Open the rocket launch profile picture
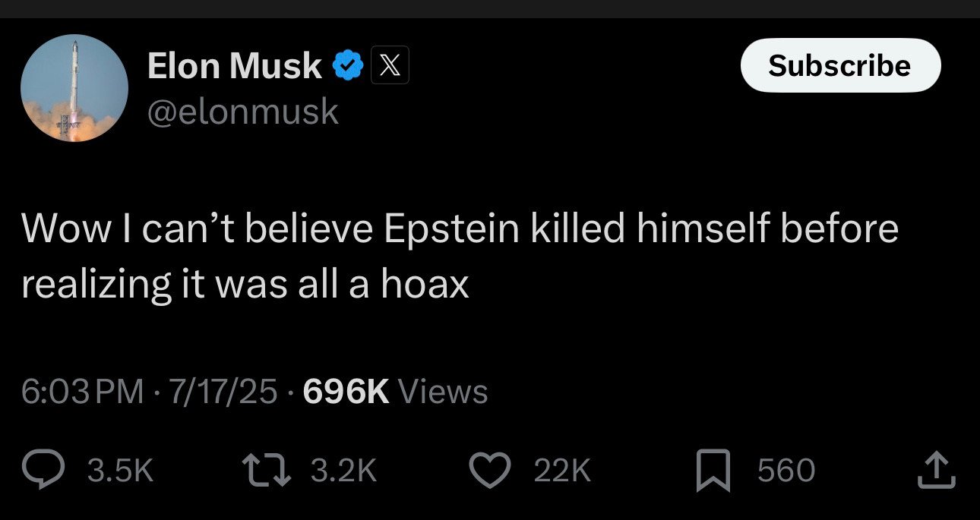Image resolution: width=980 pixels, height=520 pixels. (x=74, y=88)
